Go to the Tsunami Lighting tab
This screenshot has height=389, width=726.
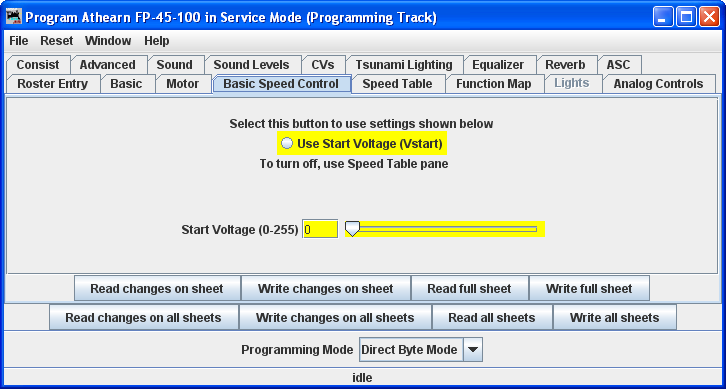tap(404, 65)
